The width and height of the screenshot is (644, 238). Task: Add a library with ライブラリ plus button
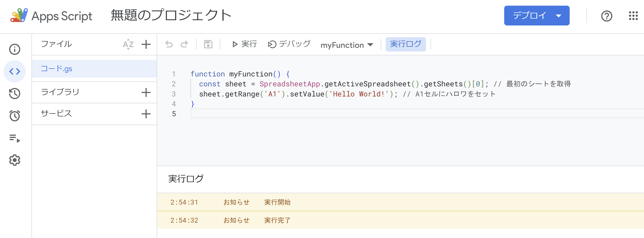(146, 92)
